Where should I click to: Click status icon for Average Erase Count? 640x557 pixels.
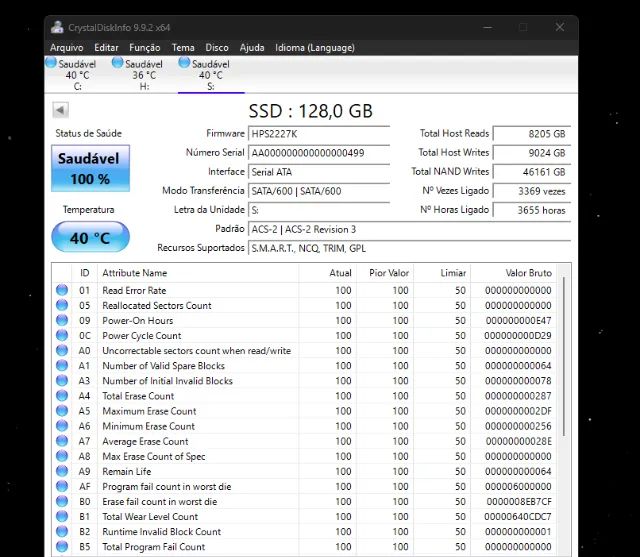click(62, 441)
